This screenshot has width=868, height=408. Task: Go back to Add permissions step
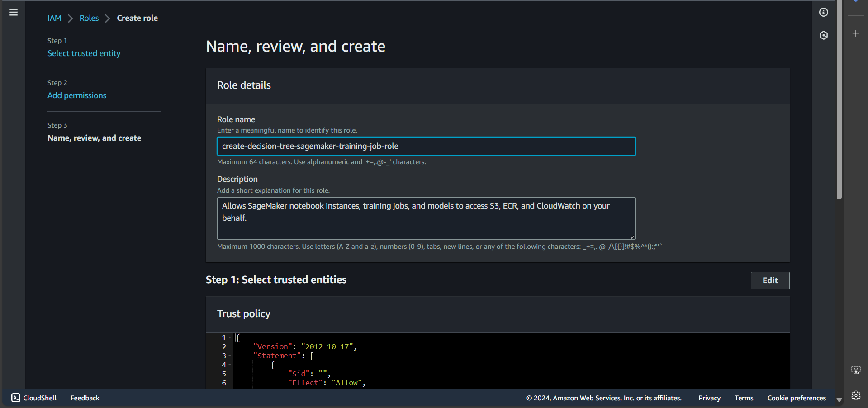point(77,95)
